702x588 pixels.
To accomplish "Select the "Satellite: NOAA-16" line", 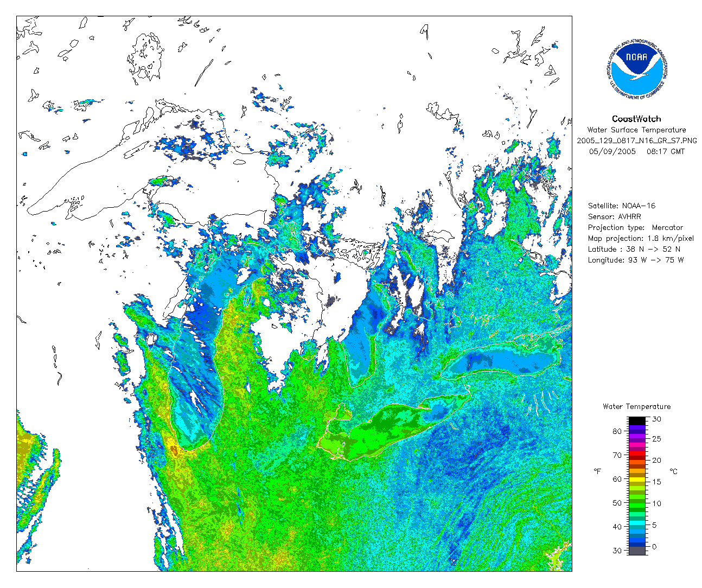I will point(622,206).
